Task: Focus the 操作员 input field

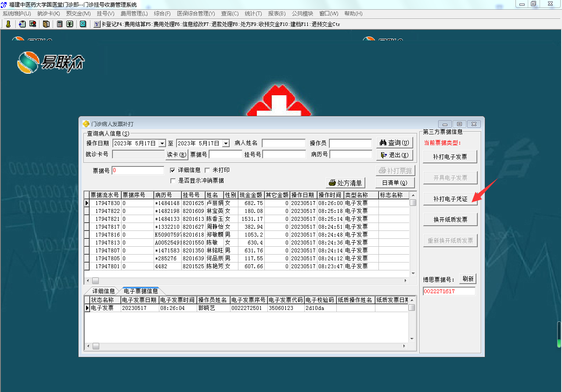Action: 351,143
